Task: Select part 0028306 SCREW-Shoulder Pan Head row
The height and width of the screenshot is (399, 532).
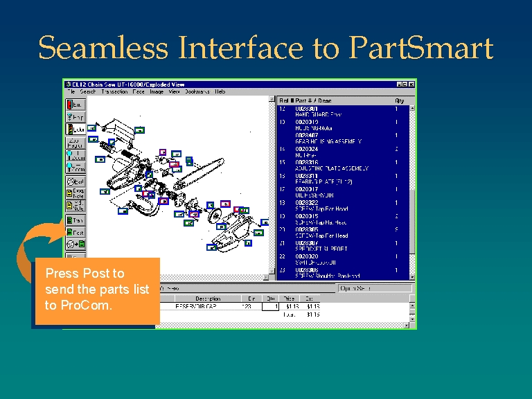Action: click(344, 273)
